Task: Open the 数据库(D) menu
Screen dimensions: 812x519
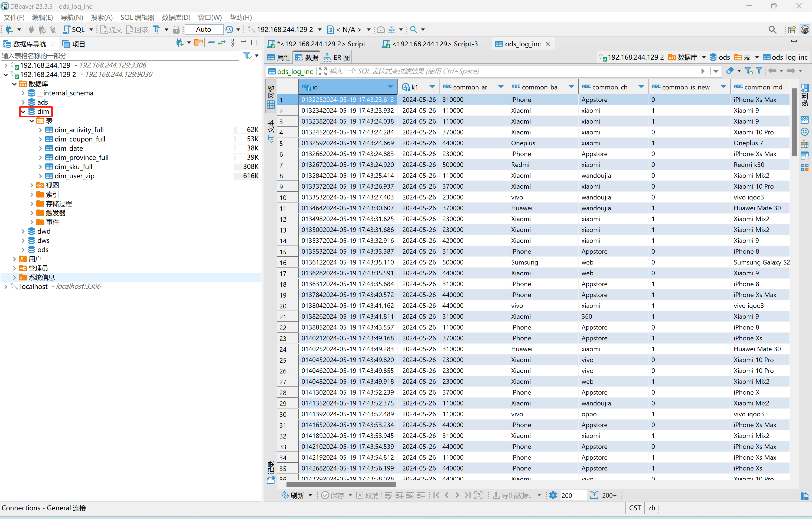Action: click(176, 18)
